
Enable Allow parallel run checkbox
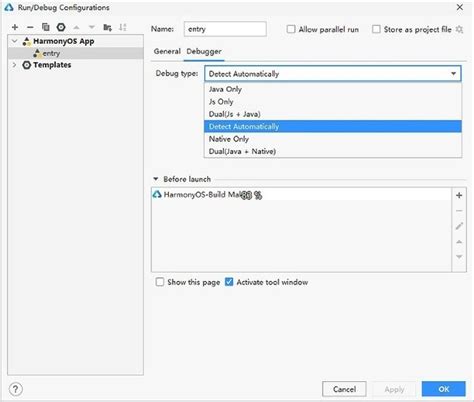(x=291, y=29)
